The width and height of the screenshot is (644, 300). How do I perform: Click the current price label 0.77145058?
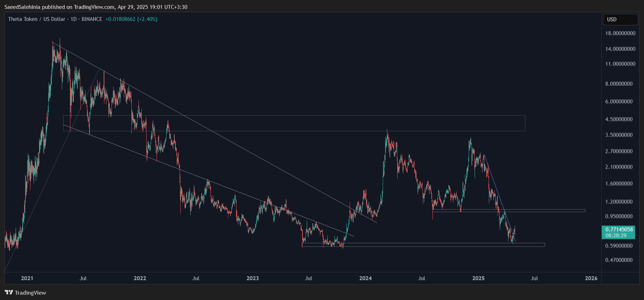coord(619,229)
